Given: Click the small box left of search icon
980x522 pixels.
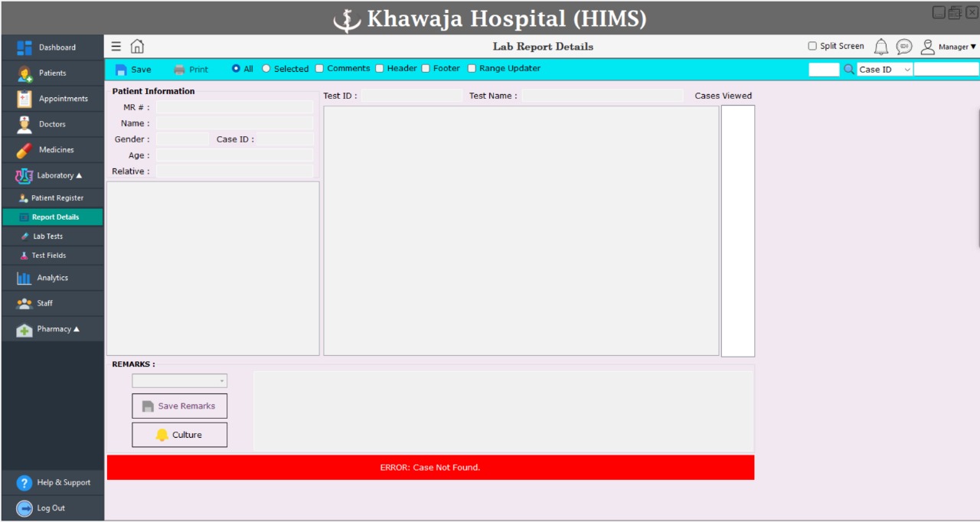Looking at the screenshot, I should 824,70.
